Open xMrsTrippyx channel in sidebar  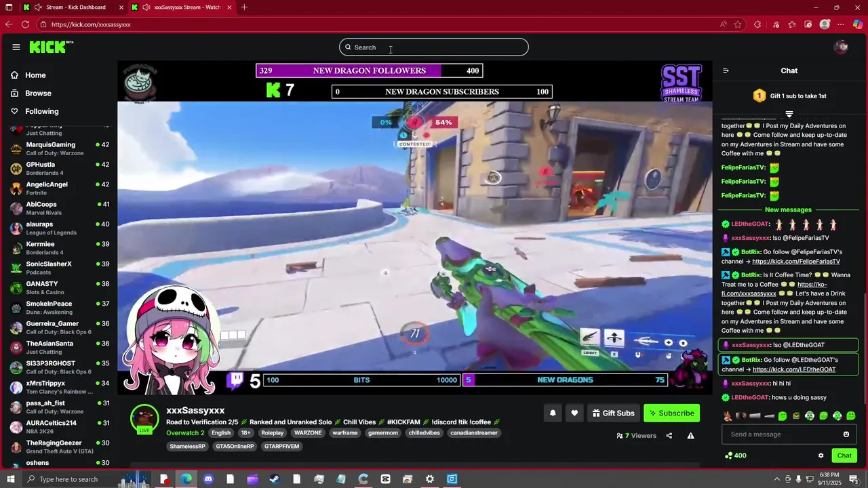pyautogui.click(x=60, y=387)
